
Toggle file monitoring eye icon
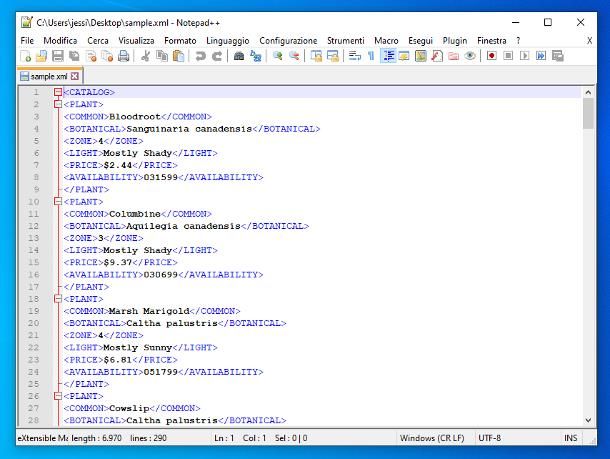tap(470, 56)
